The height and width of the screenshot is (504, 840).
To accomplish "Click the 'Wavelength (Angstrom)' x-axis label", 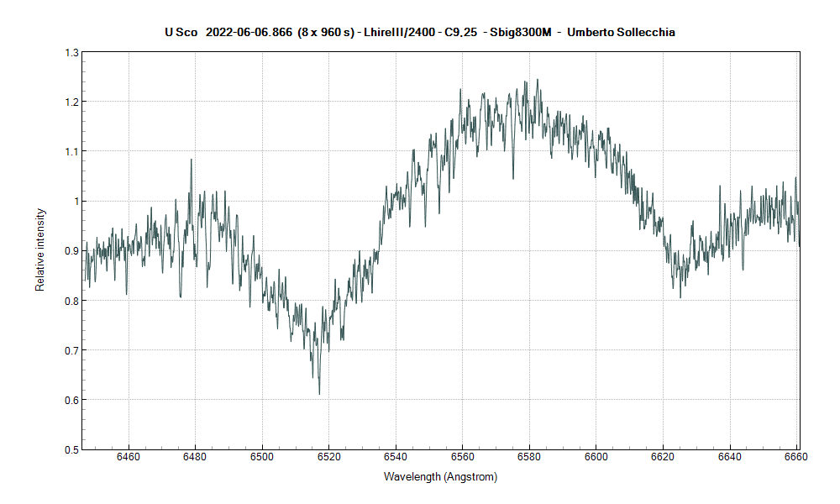I will pyautogui.click(x=440, y=476).
